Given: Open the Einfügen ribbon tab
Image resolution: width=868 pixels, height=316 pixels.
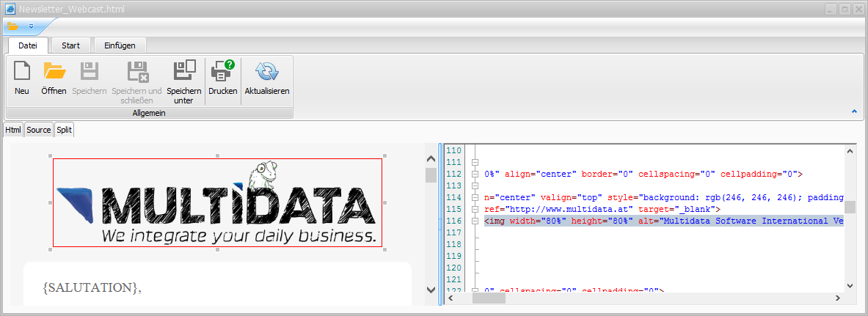Looking at the screenshot, I should coord(120,45).
